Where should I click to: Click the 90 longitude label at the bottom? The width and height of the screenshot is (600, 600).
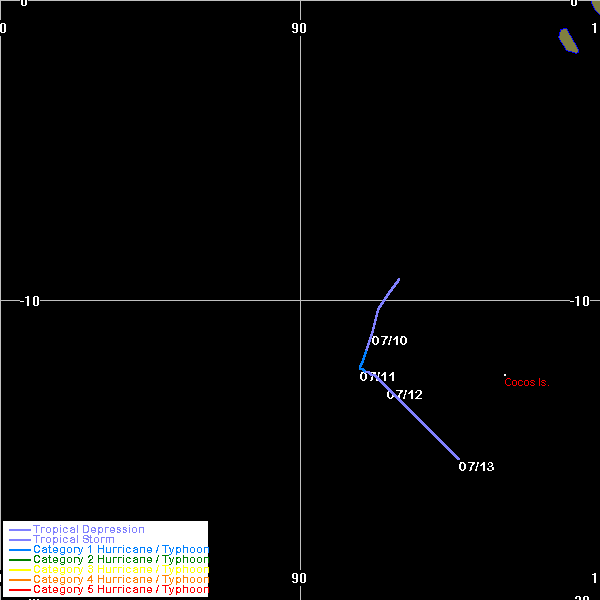click(299, 578)
